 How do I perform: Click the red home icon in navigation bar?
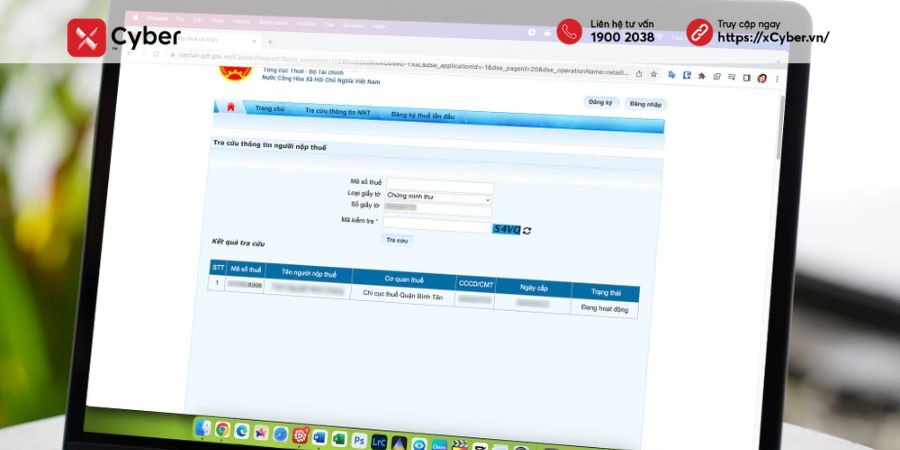click(x=231, y=106)
